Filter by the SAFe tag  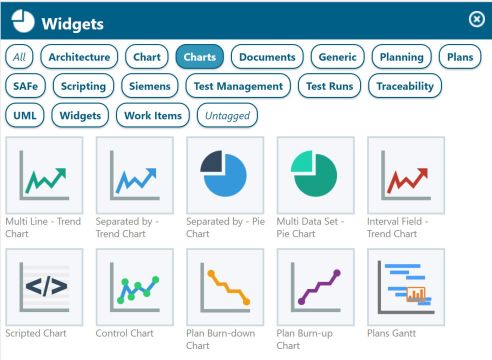click(x=25, y=86)
